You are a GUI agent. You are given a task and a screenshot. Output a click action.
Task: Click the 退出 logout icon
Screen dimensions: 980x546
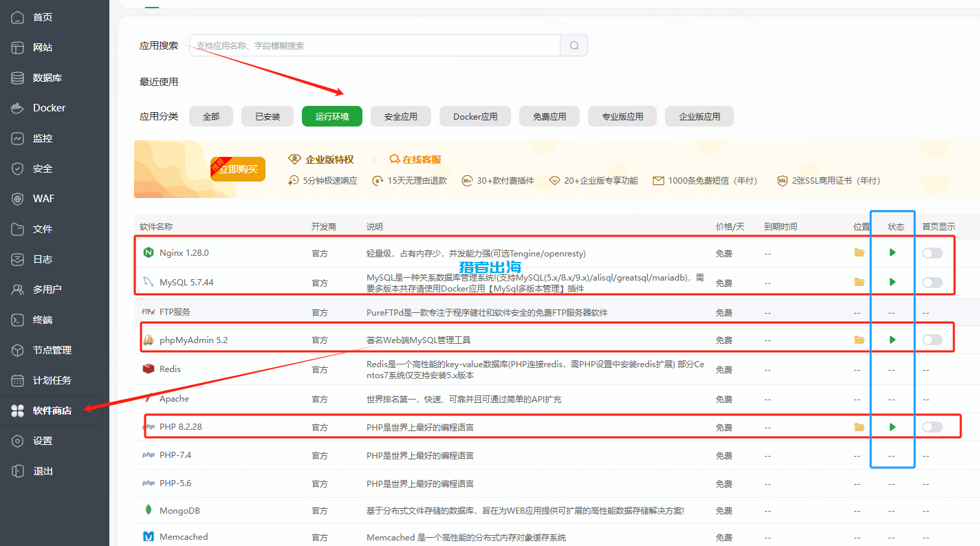(18, 471)
